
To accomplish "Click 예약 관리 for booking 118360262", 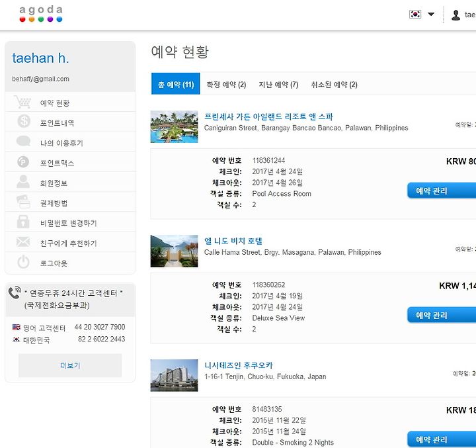I will tap(442, 315).
